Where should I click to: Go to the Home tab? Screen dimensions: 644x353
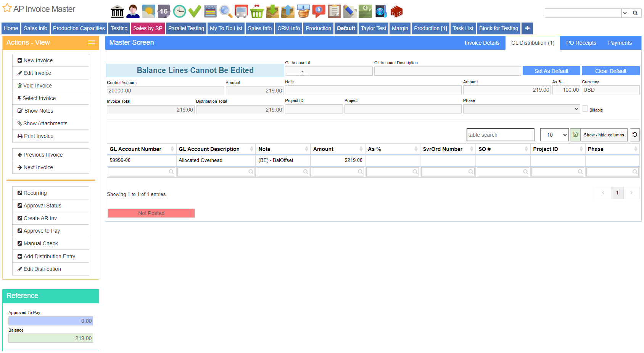coord(11,28)
